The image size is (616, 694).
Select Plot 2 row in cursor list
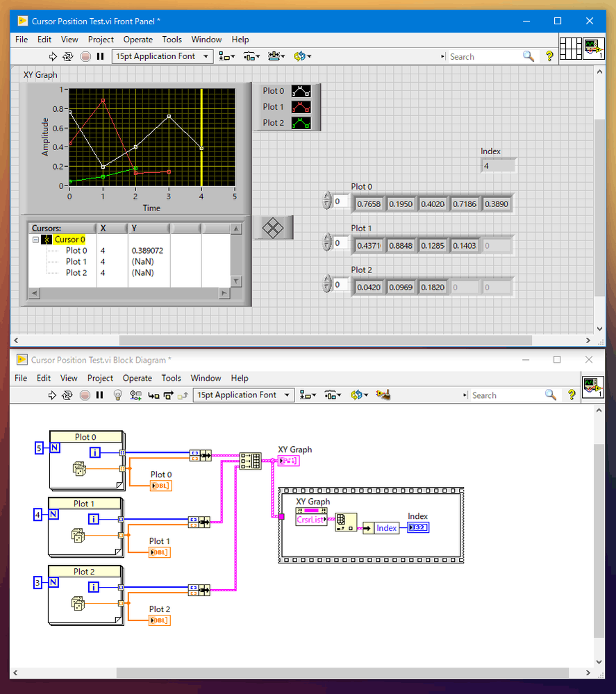[76, 273]
